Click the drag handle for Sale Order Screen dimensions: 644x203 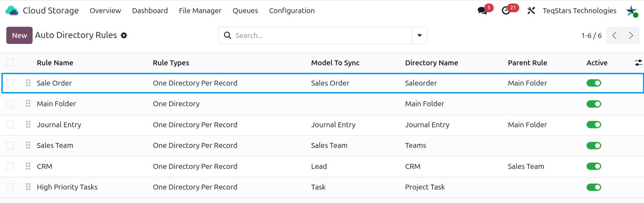(x=28, y=83)
